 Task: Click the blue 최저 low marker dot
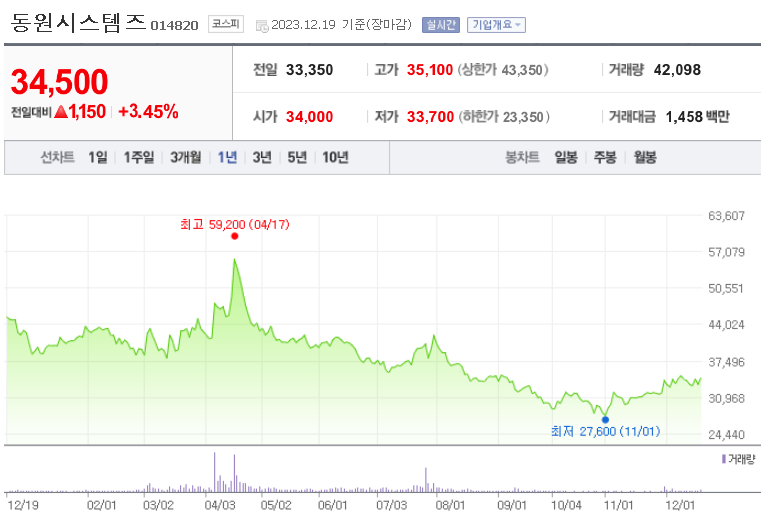click(605, 420)
